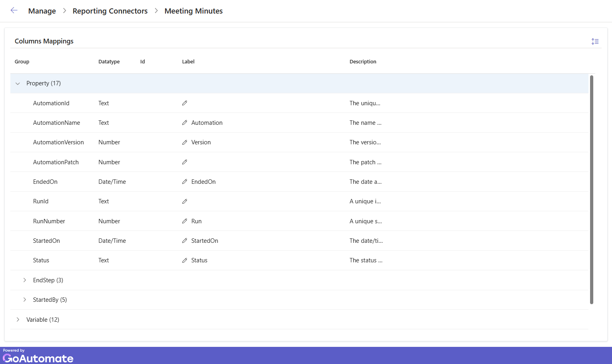Click the Description column header
This screenshot has height=364, width=612.
[x=363, y=62]
